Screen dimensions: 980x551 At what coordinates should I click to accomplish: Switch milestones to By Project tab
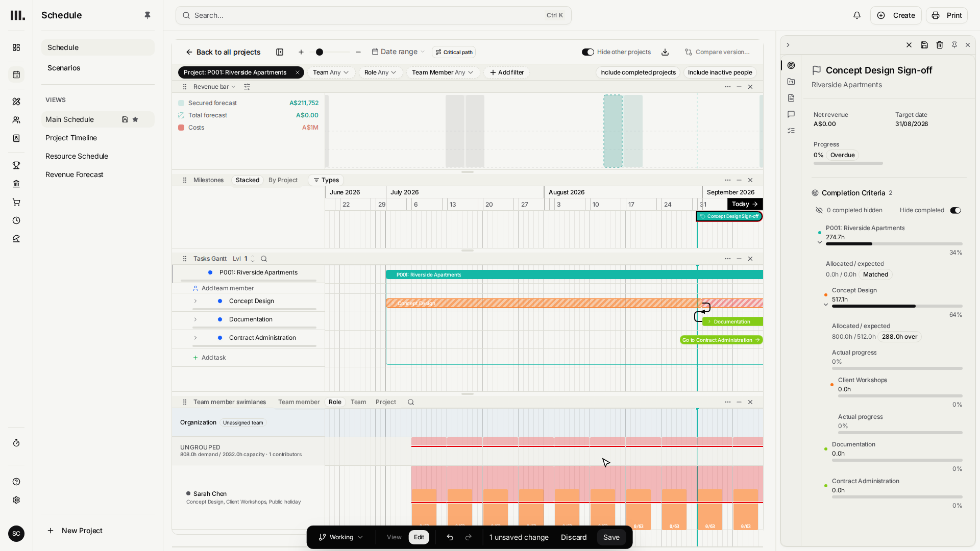(x=283, y=180)
